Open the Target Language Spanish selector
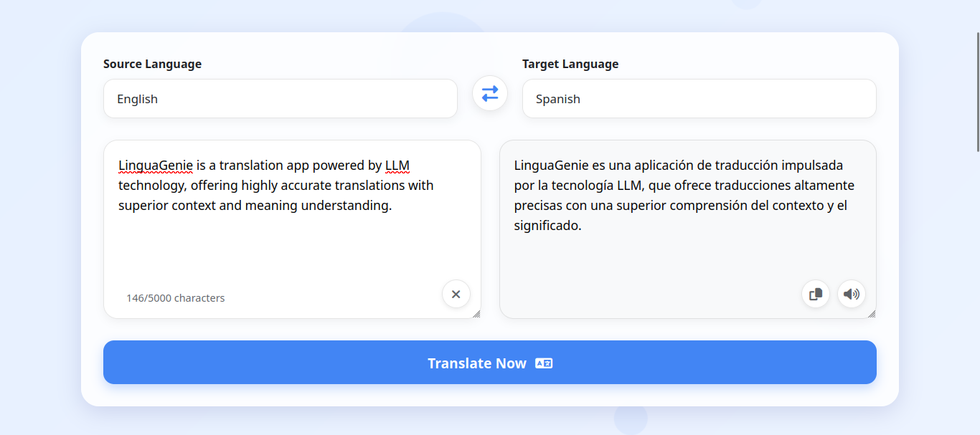The height and width of the screenshot is (435, 980). click(699, 99)
